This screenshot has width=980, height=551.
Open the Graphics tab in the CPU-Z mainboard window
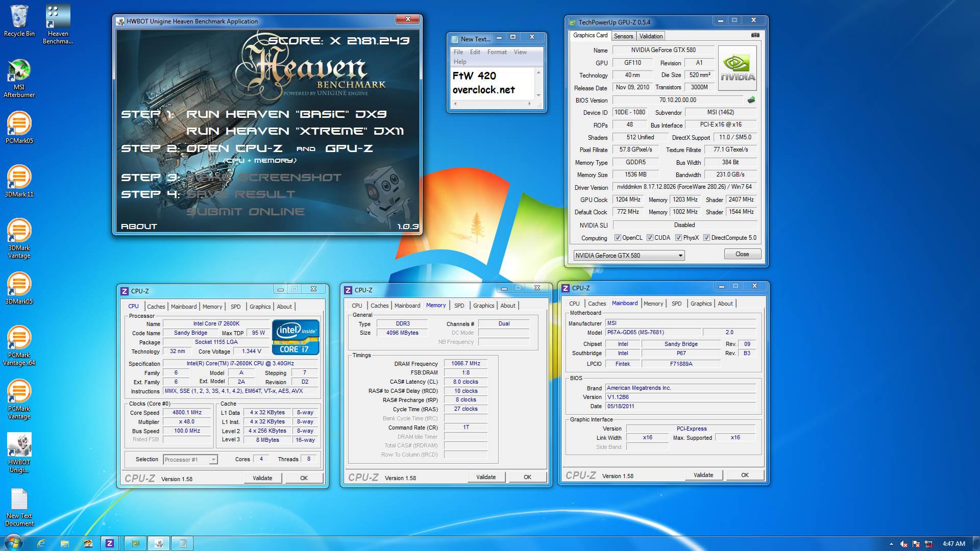pyautogui.click(x=701, y=304)
